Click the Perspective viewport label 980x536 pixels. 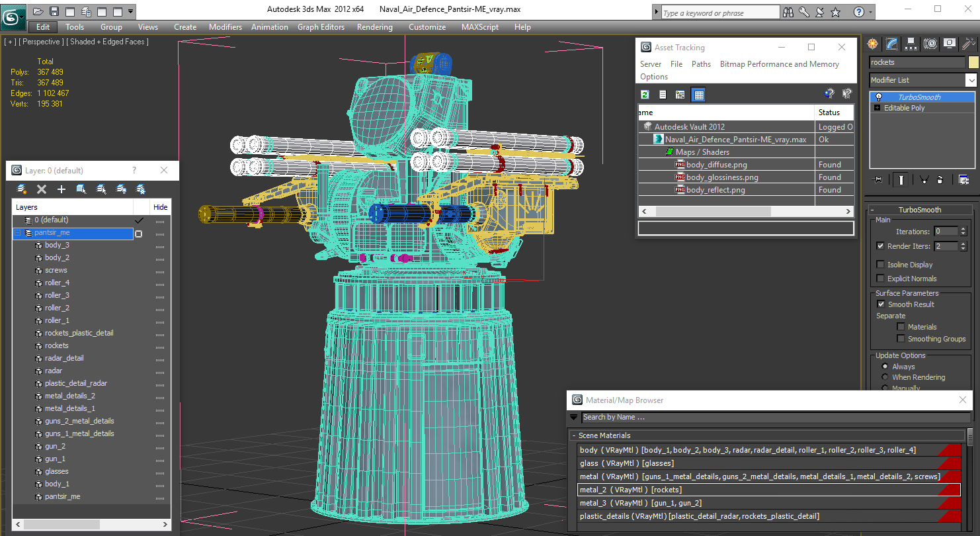tap(42, 42)
